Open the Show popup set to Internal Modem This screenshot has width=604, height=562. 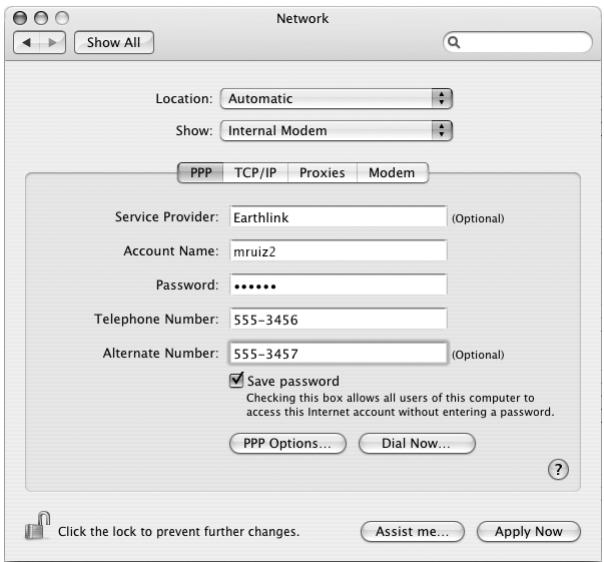(x=336, y=131)
